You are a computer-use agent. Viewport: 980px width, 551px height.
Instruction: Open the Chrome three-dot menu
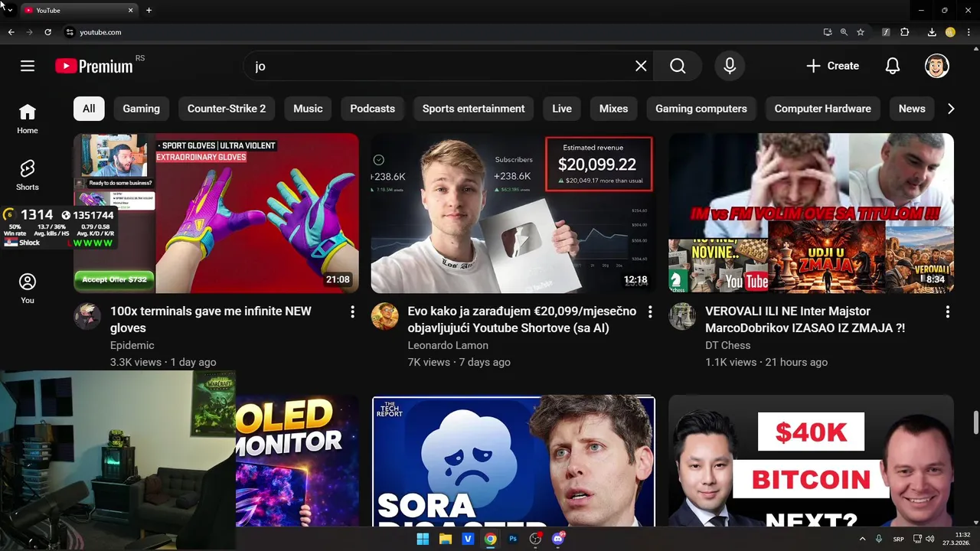(x=969, y=32)
